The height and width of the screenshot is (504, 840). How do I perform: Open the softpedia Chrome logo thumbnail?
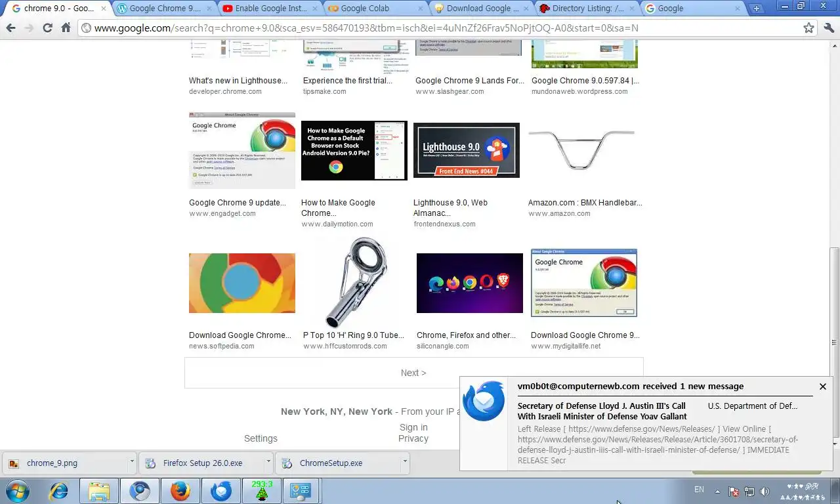[x=242, y=283]
